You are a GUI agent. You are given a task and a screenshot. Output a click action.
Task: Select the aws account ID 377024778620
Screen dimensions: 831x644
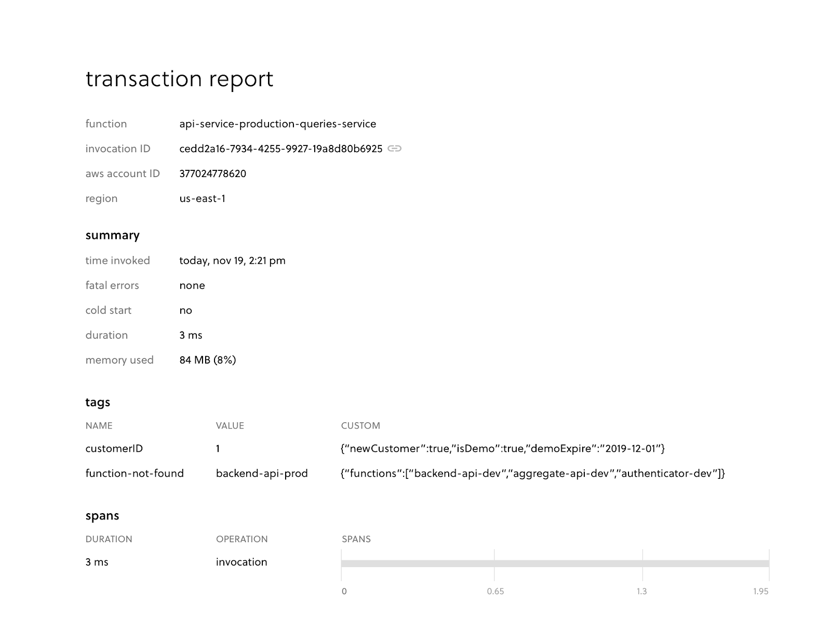[213, 173]
